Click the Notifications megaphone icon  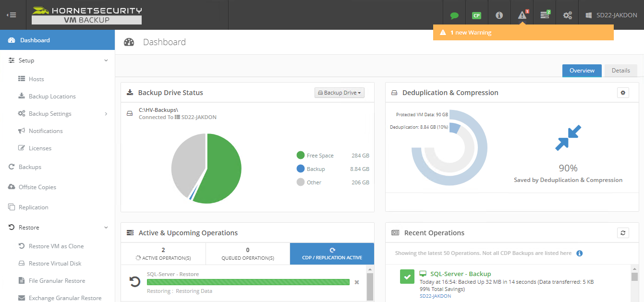pos(22,131)
